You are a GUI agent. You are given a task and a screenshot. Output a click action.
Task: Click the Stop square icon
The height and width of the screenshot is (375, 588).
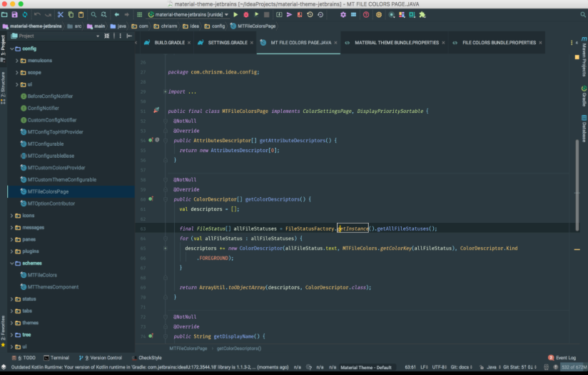pos(267,14)
